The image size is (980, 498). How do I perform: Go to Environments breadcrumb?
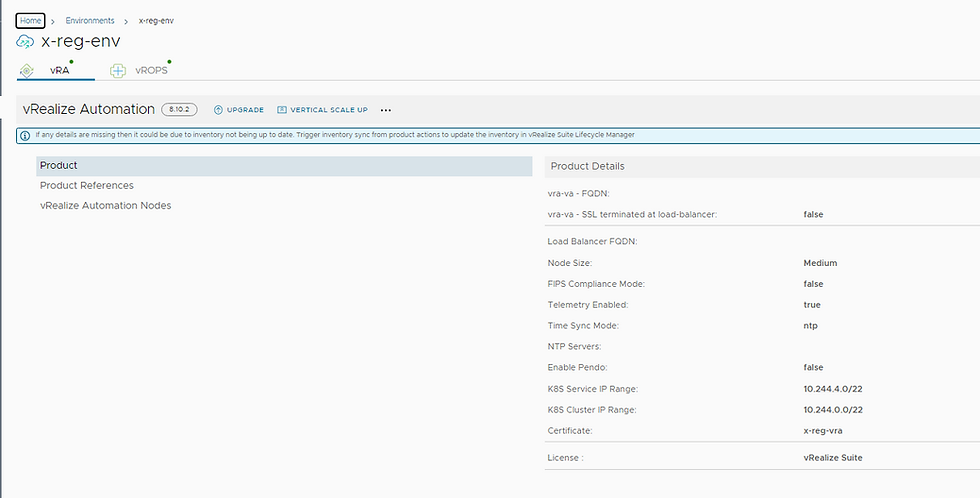[x=90, y=21]
